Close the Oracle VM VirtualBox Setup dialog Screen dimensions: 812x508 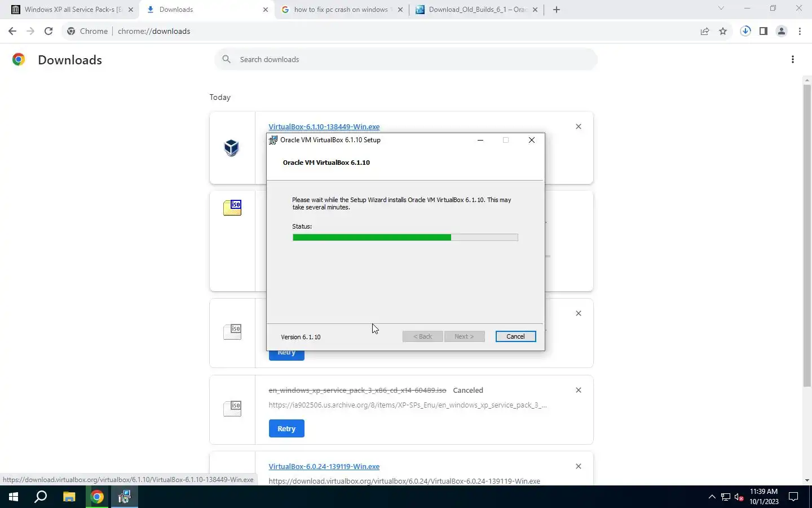click(x=532, y=140)
